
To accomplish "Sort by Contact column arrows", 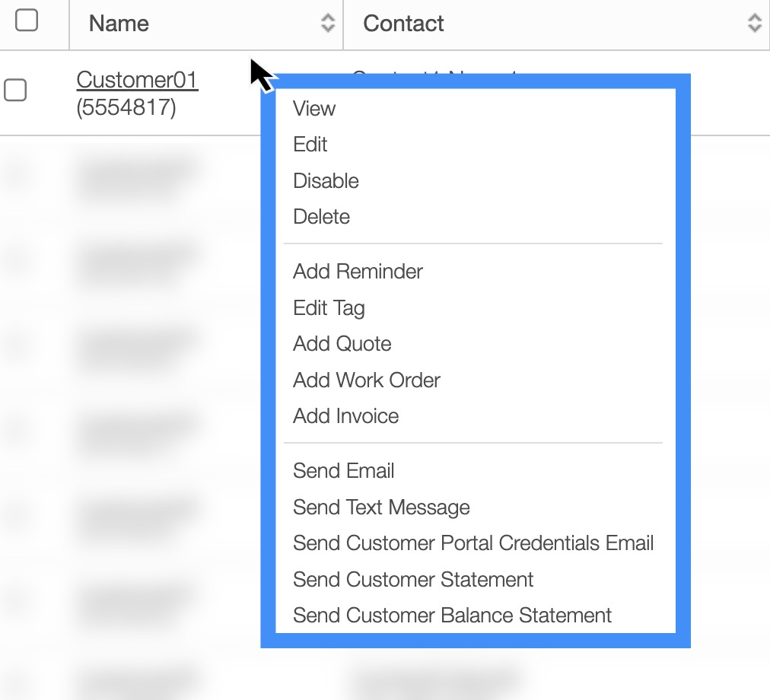I will [x=754, y=24].
